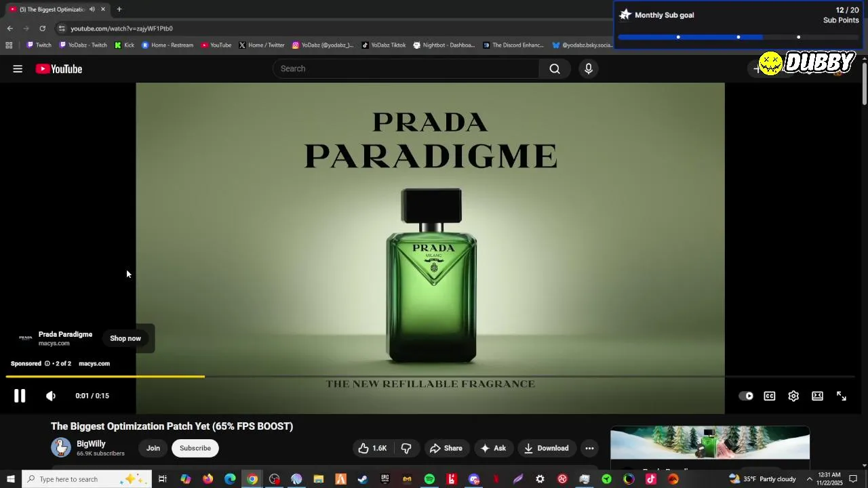Open the Ask AI button
This screenshot has width=868, height=488.
pos(493,448)
